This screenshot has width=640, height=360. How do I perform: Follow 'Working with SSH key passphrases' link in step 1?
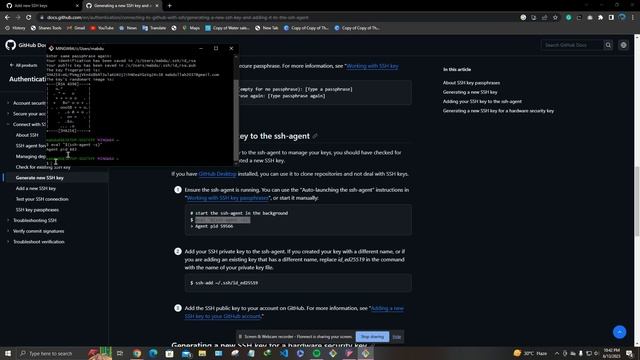227,198
